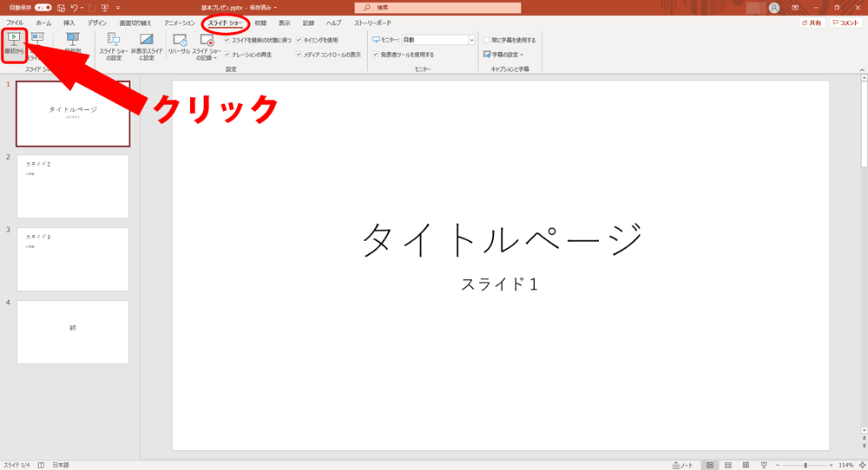Select Slide Show tab (スライドショー)
The height and width of the screenshot is (470, 868).
tap(226, 23)
